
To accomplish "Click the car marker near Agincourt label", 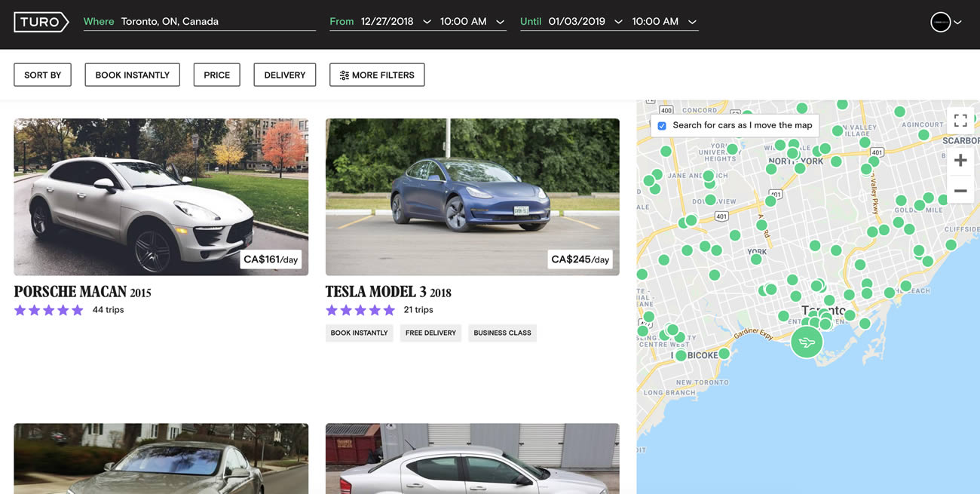I will click(923, 135).
